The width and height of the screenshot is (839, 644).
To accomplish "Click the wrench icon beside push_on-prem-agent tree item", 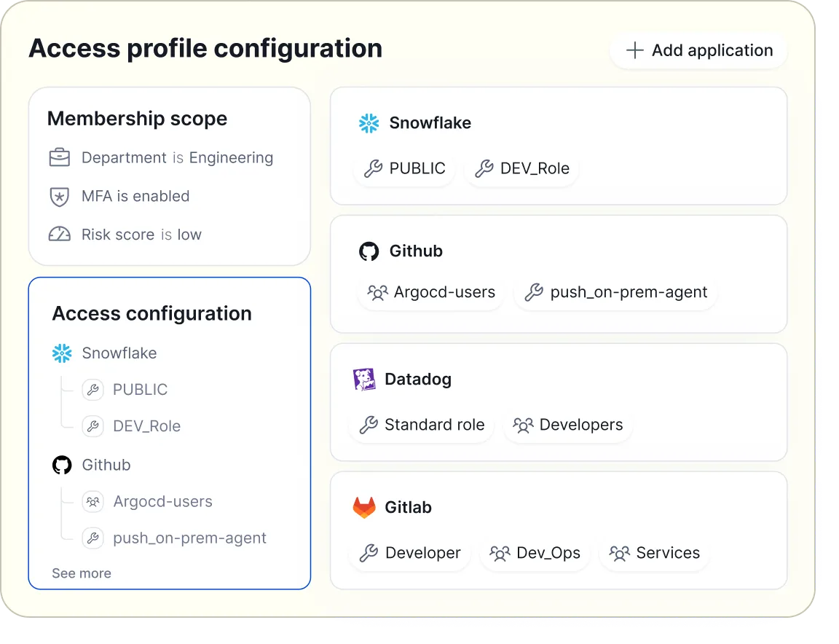I will pyautogui.click(x=93, y=538).
